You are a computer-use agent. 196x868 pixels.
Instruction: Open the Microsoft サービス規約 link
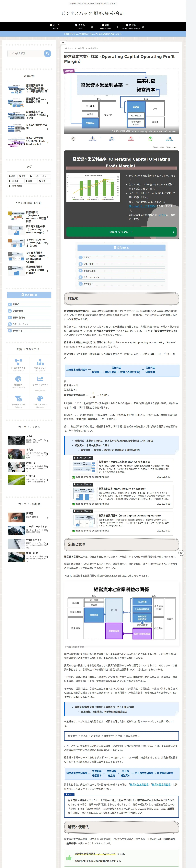coord(142,206)
